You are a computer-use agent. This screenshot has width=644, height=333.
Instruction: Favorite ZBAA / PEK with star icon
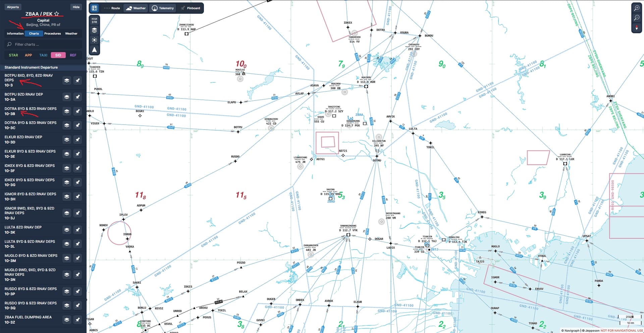pyautogui.click(x=57, y=14)
